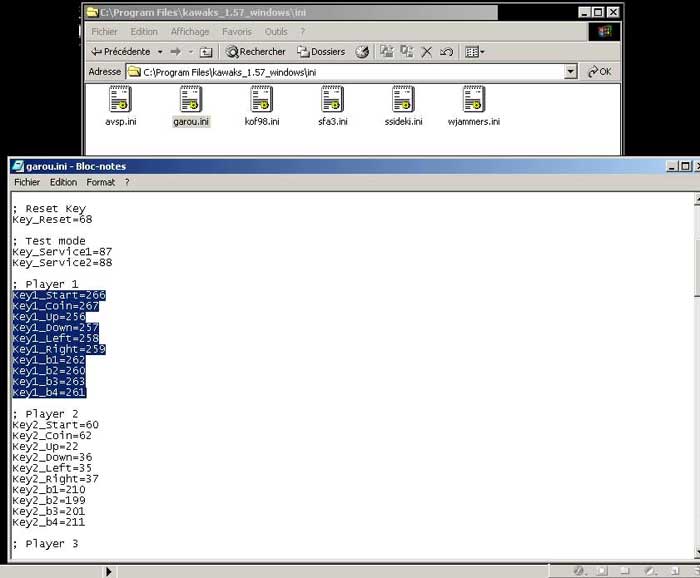The image size is (700, 578).
Task: Expand the Précédente history dropdown arrow
Action: click(159, 52)
